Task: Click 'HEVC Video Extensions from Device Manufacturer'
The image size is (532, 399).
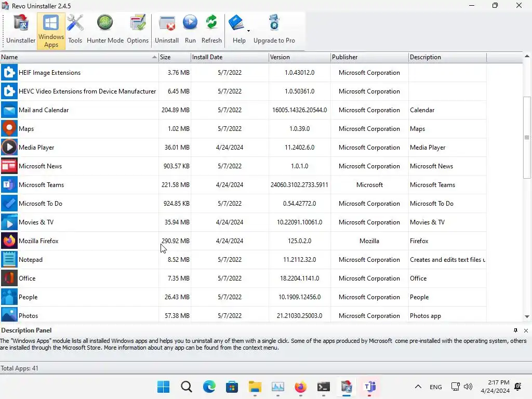Action: pos(87,91)
